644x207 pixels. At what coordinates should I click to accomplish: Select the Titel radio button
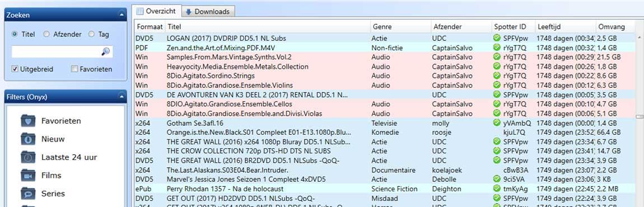15,35
